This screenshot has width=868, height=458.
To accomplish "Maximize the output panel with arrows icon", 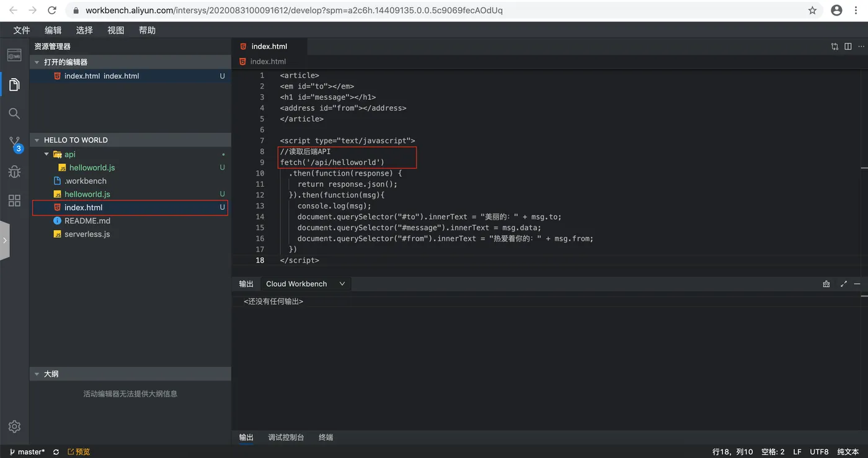I will tap(843, 284).
